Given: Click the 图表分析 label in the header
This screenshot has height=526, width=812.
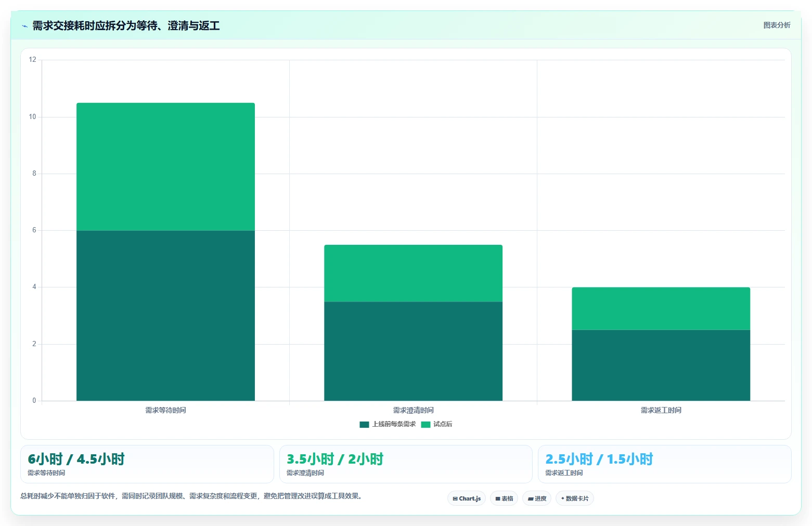Looking at the screenshot, I should pos(777,25).
